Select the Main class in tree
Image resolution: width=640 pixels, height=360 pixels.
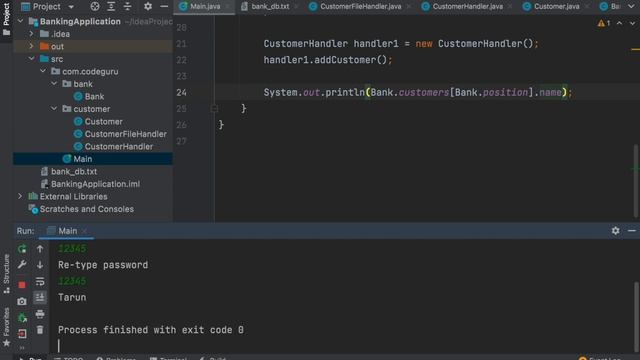pos(77,159)
